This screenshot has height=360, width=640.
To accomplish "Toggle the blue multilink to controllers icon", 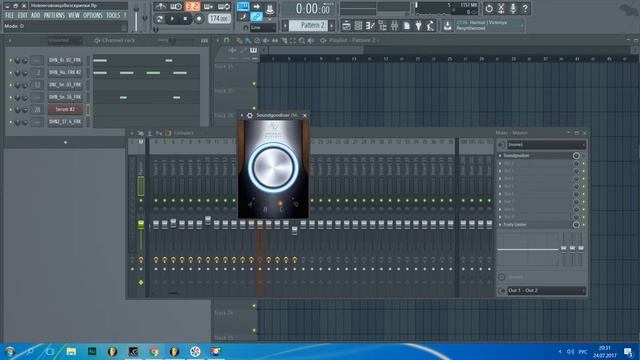I will (x=256, y=17).
